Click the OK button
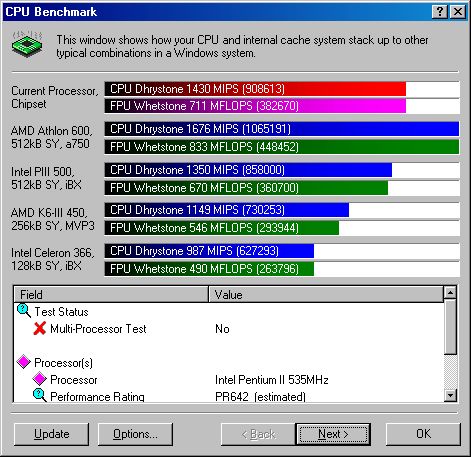Image resolution: width=471 pixels, height=457 pixels. click(423, 434)
